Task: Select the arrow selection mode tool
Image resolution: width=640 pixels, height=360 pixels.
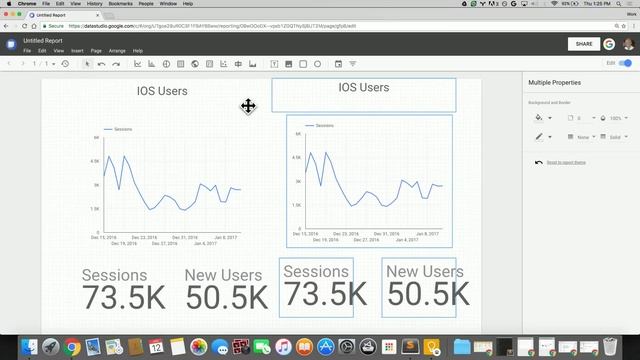Action: [x=87, y=64]
